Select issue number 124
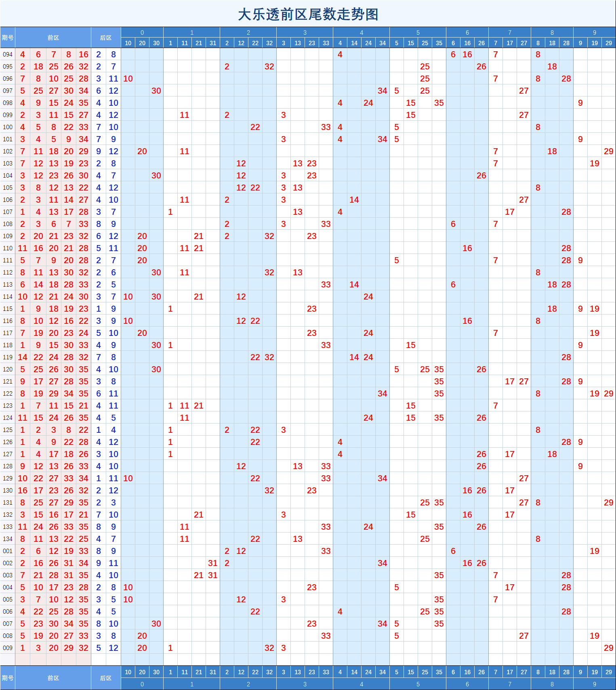The height and width of the screenshot is (690, 616). point(8,418)
